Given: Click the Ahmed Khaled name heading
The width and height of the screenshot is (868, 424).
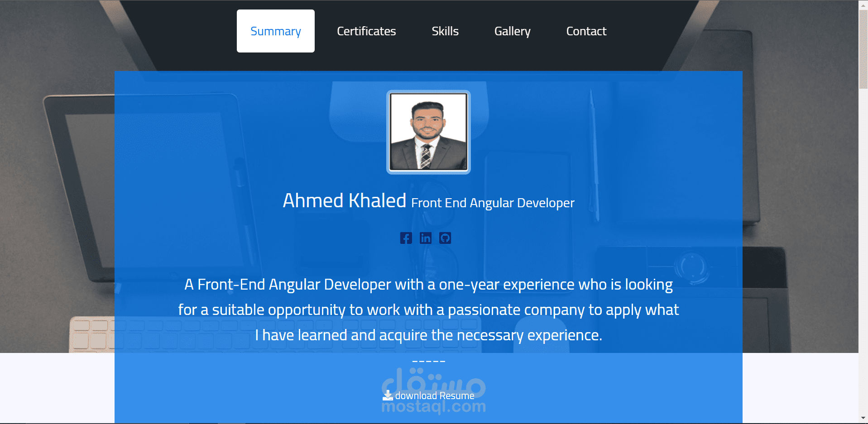Looking at the screenshot, I should tap(345, 200).
